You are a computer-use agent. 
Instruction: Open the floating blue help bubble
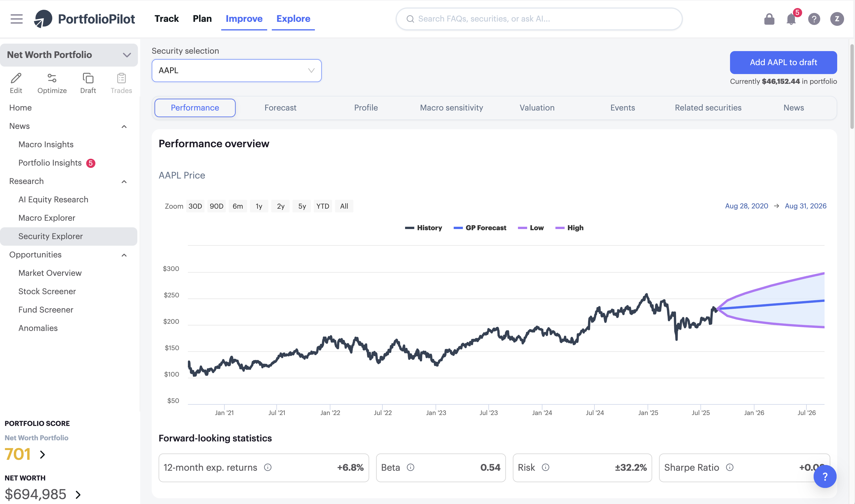click(x=825, y=476)
